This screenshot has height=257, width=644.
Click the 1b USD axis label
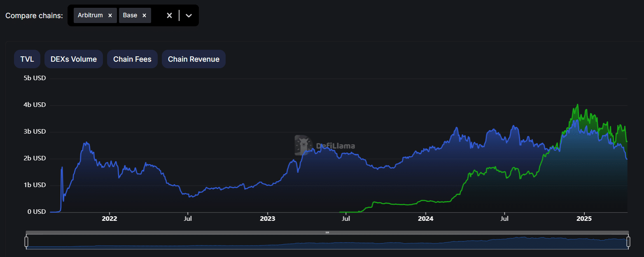click(35, 185)
